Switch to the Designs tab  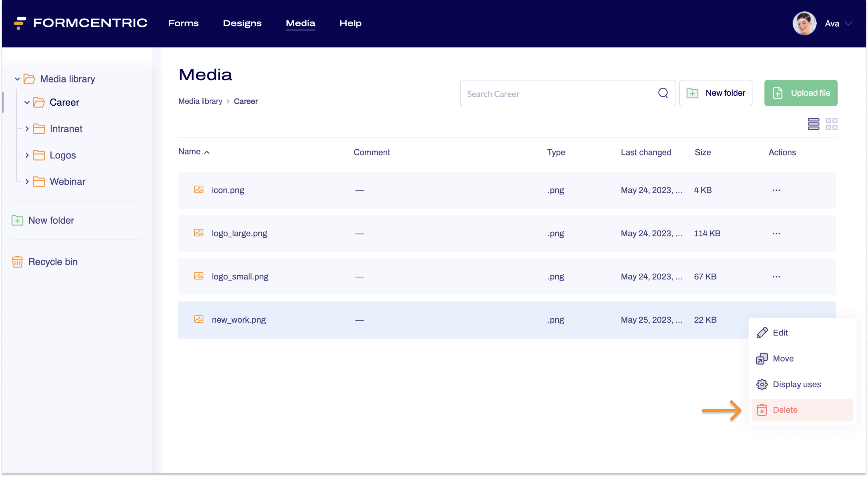click(x=242, y=23)
